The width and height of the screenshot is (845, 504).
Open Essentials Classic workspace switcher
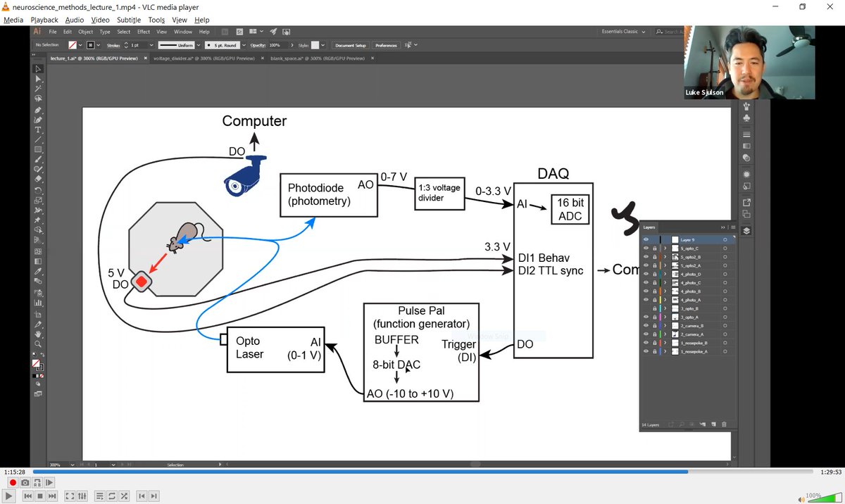coord(622,32)
